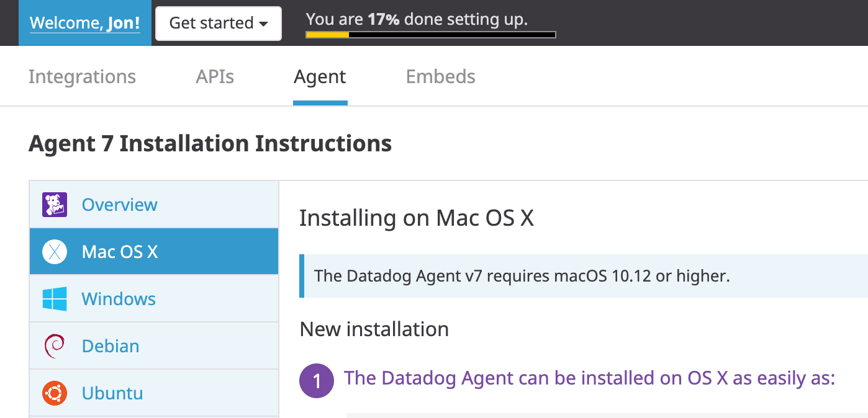This screenshot has width=868, height=418.
Task: Click the macOS 10.12 requirement notice box
Action: pyautogui.click(x=584, y=276)
